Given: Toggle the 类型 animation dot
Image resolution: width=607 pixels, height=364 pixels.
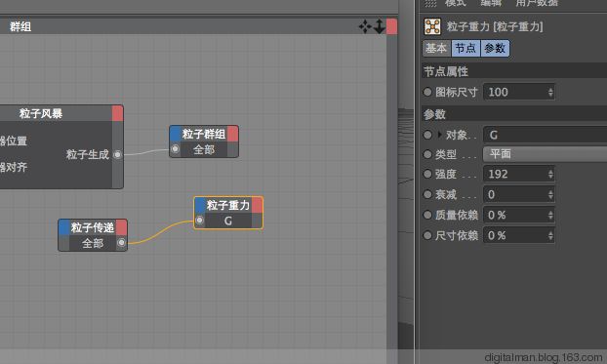Looking at the screenshot, I should pos(427,154).
